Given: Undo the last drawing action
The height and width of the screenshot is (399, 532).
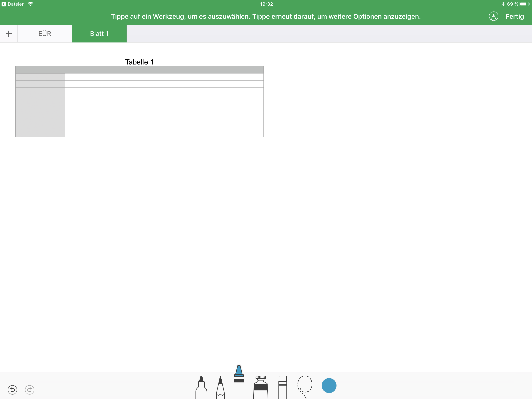Looking at the screenshot, I should point(12,390).
